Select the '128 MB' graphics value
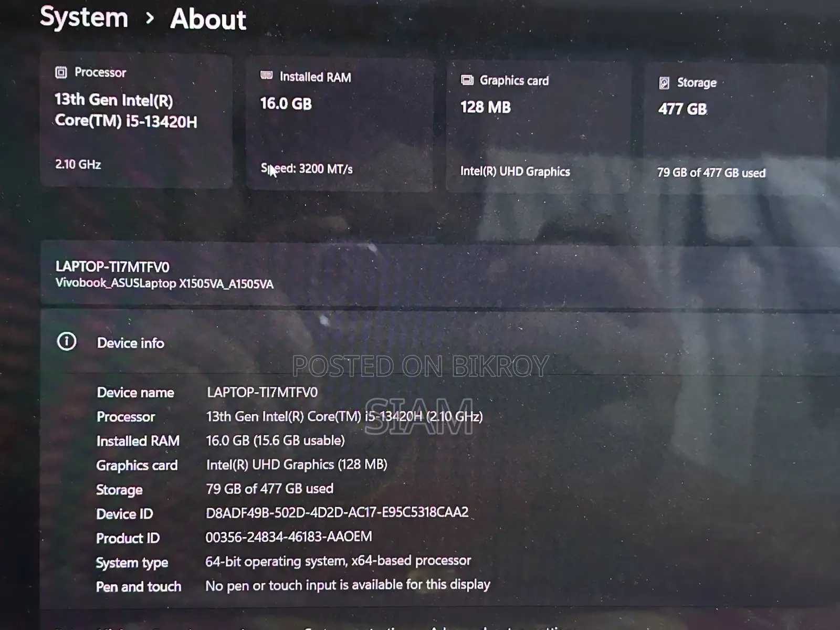Screen dimensions: 840x630 tap(486, 108)
